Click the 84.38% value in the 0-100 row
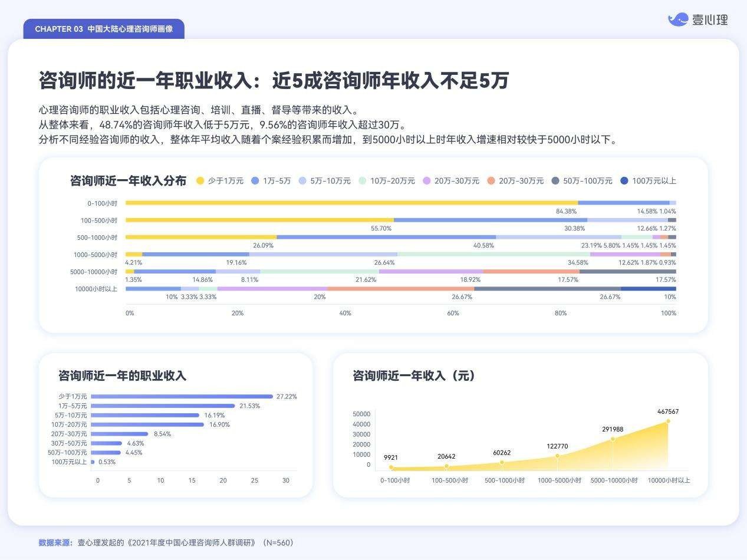 pyautogui.click(x=566, y=211)
